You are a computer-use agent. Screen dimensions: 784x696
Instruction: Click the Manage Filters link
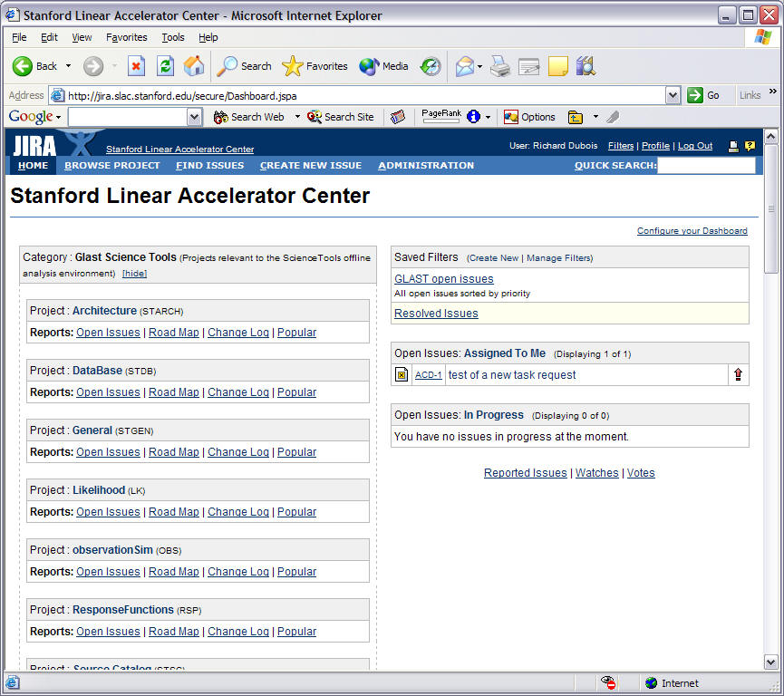tap(558, 258)
